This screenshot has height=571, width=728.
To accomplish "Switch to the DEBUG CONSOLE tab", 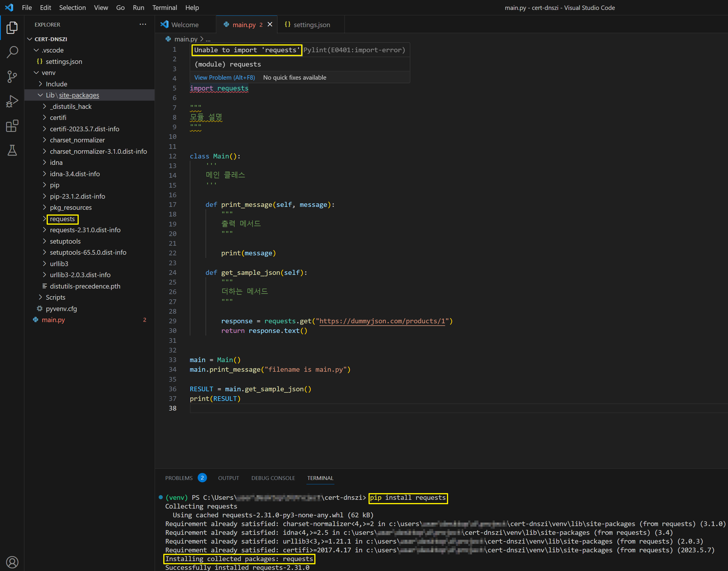I will tap(273, 478).
